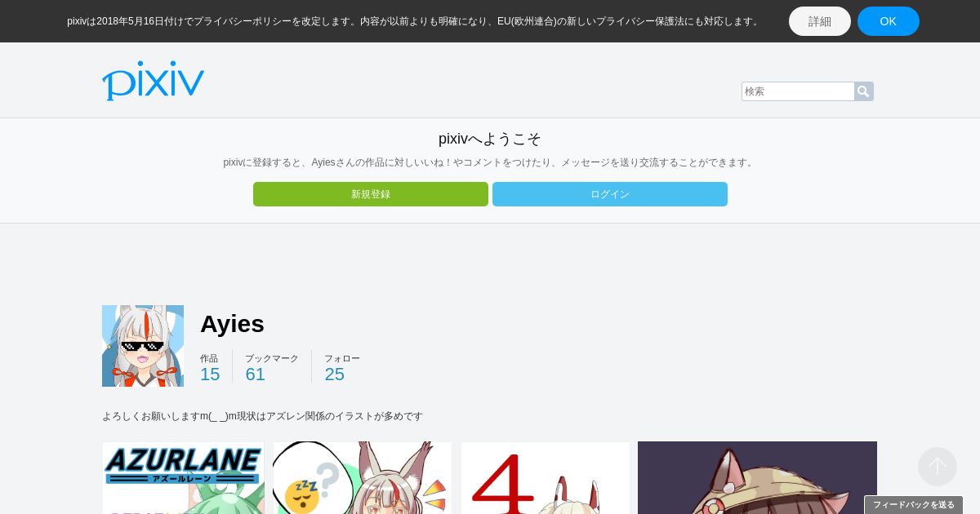Open Ayies profile avatar image

click(x=143, y=346)
